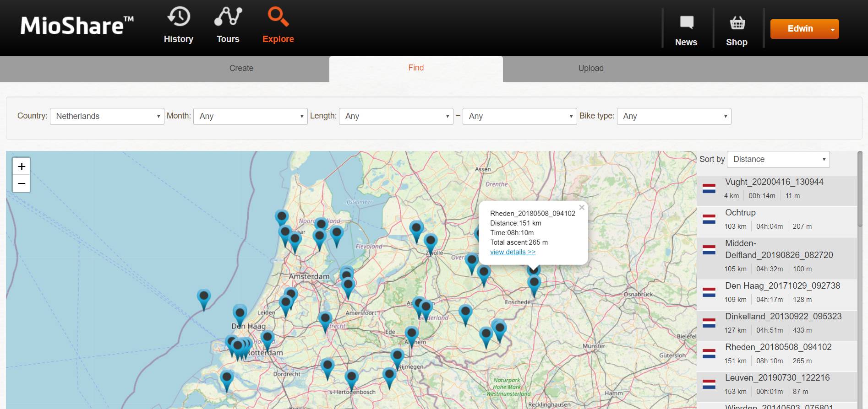
Task: Expand the Country dropdown set to Netherlands
Action: point(107,116)
